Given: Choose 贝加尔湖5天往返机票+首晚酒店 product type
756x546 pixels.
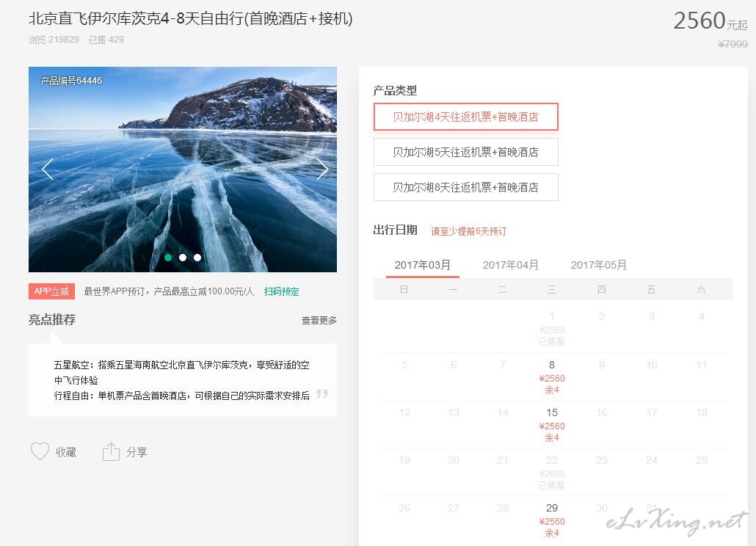Looking at the screenshot, I should tap(466, 152).
